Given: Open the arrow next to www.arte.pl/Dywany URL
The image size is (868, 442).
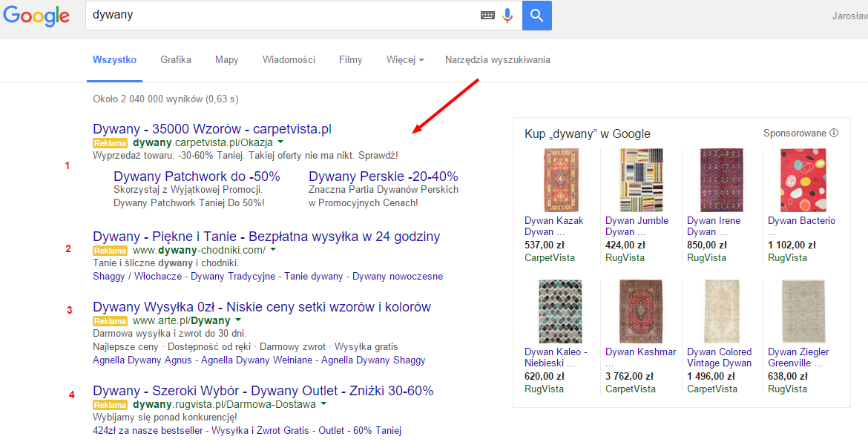Looking at the screenshot, I should (x=238, y=321).
